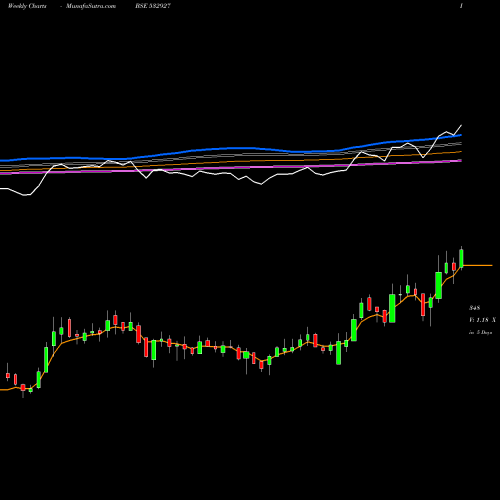Click the '348' price value label
The height and width of the screenshot is (500, 500).
point(474,308)
